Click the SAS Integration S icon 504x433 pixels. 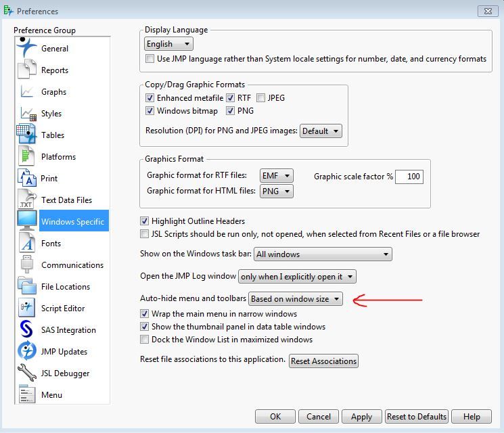pos(26,329)
